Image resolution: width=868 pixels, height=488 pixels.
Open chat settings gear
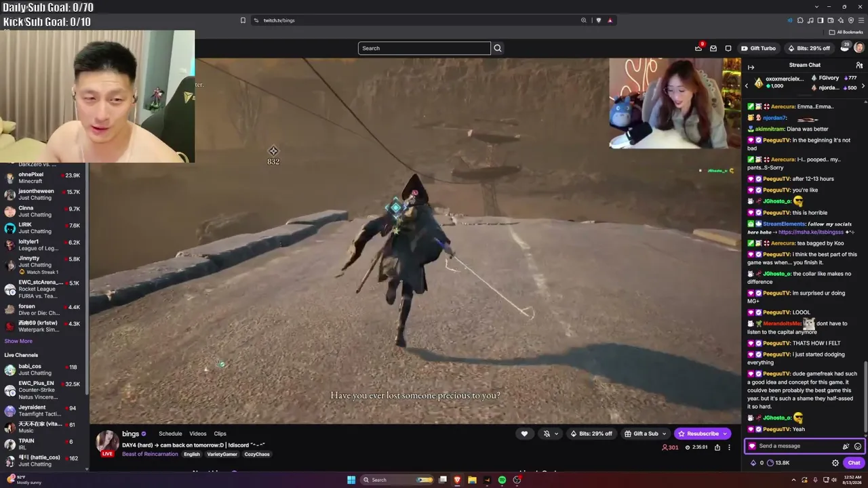point(835,463)
